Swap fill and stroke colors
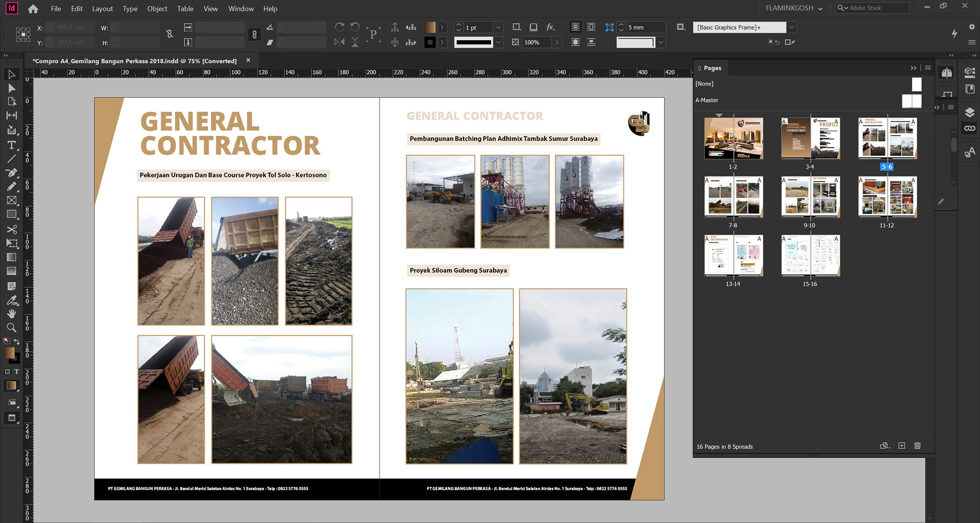This screenshot has height=523, width=980. coord(17,341)
